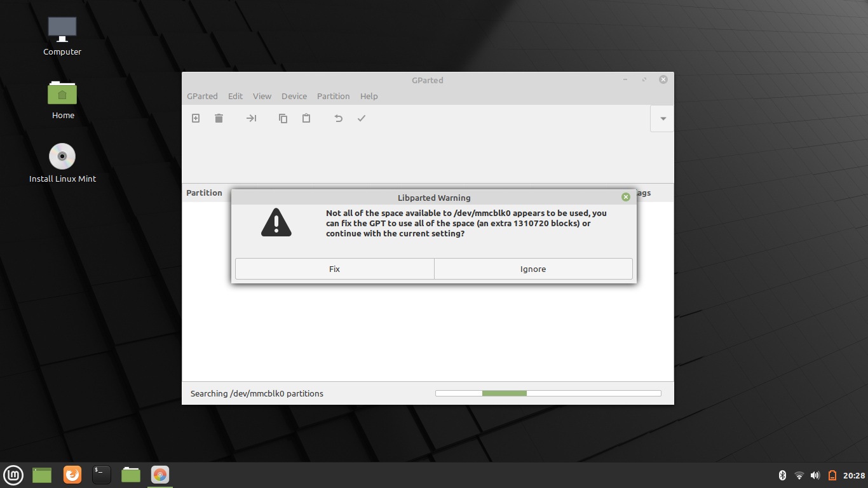Open the device selector dropdown arrow
Viewport: 868px width, 488px height.
[x=663, y=119]
